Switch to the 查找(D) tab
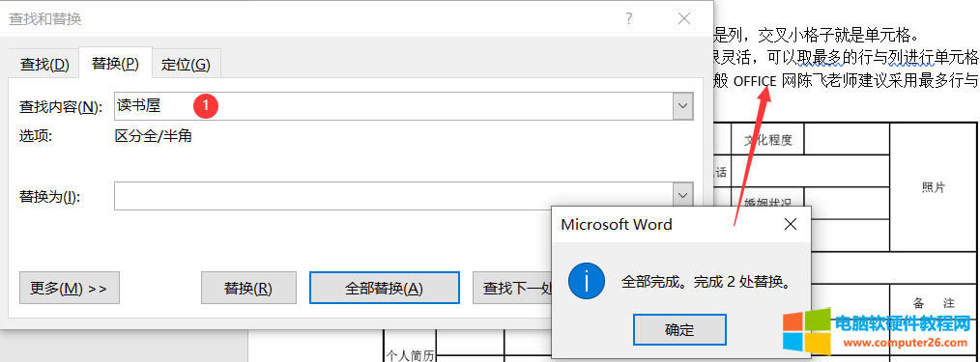This screenshot has width=980, height=362. click(x=44, y=65)
